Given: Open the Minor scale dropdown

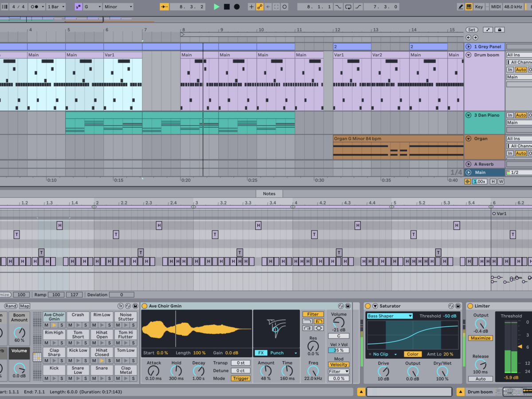Looking at the screenshot, I should (118, 7).
